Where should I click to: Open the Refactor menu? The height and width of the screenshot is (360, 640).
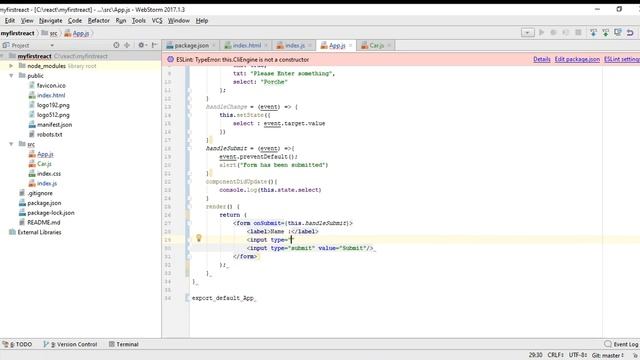[x=98, y=20]
